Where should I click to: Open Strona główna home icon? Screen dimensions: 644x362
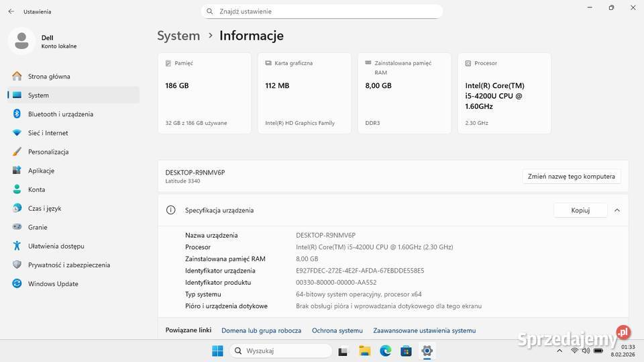[17, 76]
